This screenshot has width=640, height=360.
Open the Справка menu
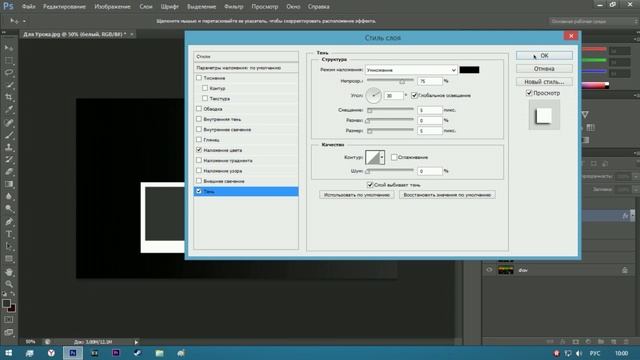click(318, 7)
